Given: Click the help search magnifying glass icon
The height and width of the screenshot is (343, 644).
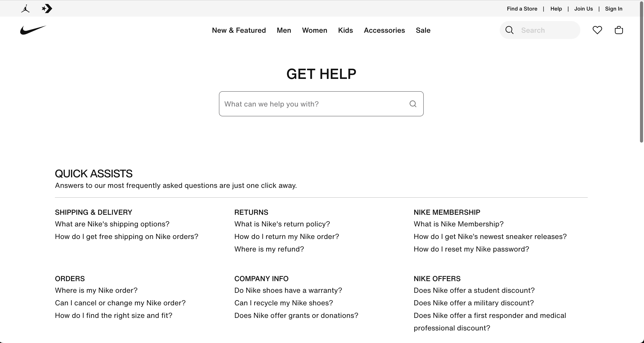Looking at the screenshot, I should (x=412, y=104).
